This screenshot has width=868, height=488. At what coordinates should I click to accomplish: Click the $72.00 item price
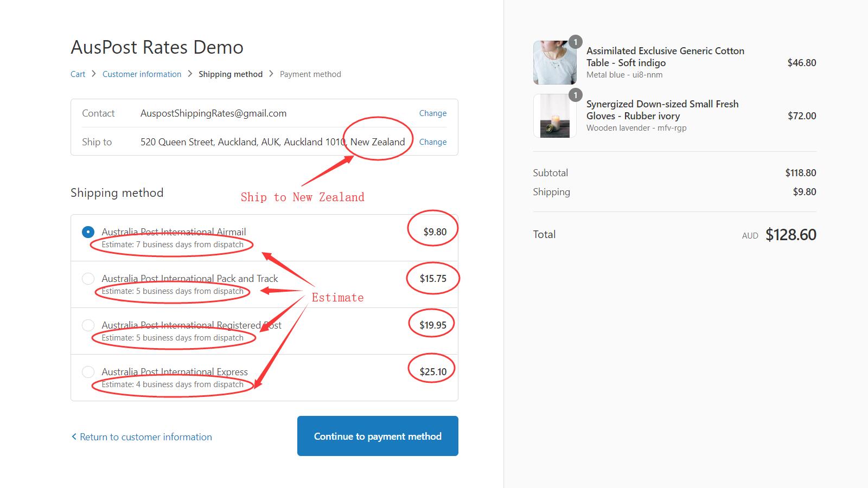tap(802, 116)
